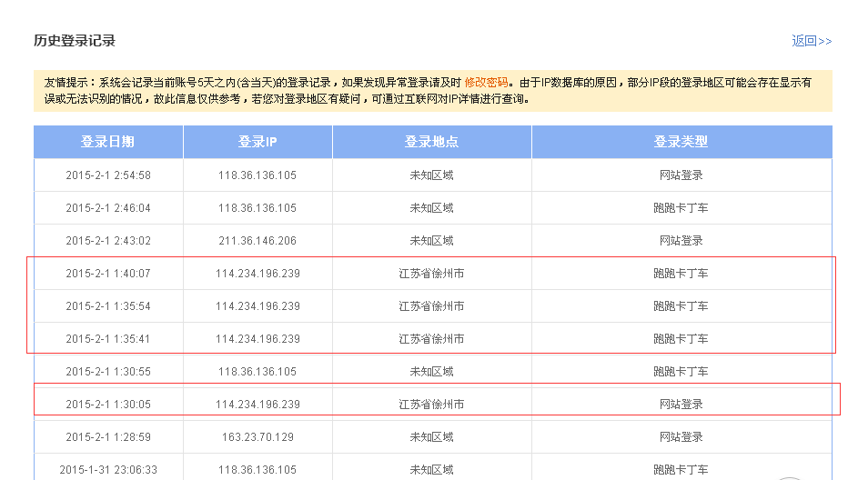Screen dimensions: 868x480
Task: Click 网站登录 in the 1:30:05 row
Action: 681,405
